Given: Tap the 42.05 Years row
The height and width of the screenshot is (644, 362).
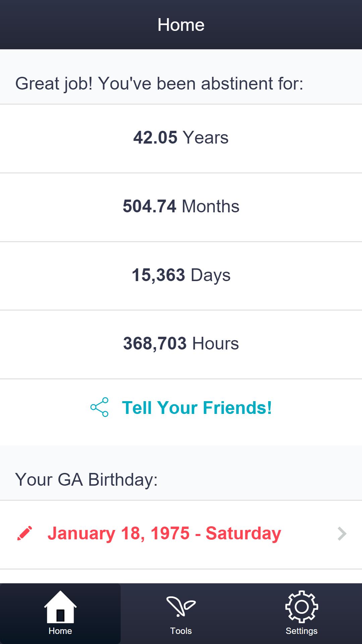Looking at the screenshot, I should (181, 138).
